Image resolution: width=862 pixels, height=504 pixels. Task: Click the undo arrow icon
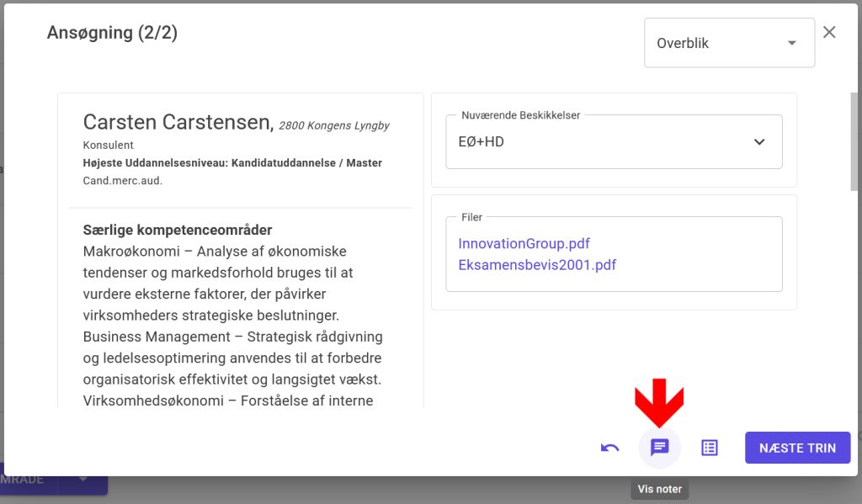pos(609,448)
